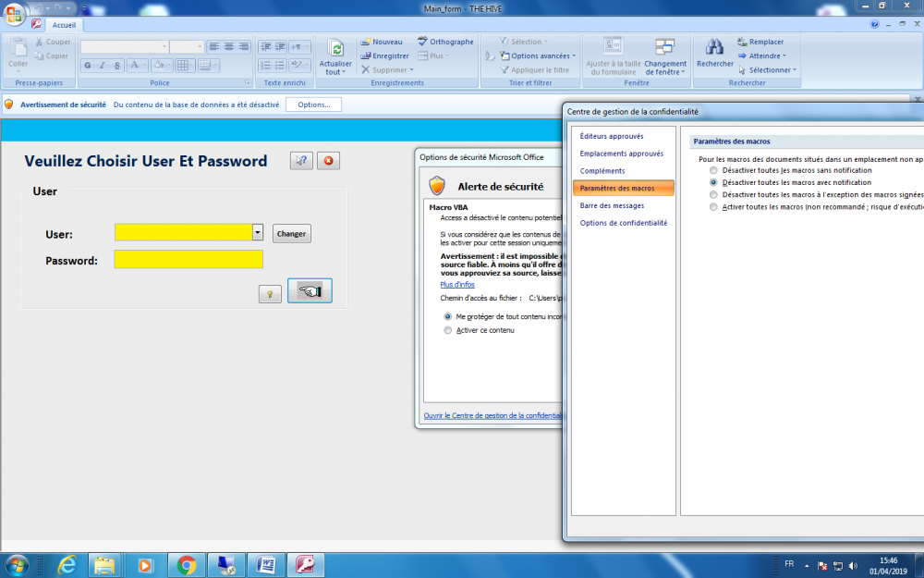Image resolution: width=924 pixels, height=578 pixels.
Task: Click the numbered list icon in Texte enrichi
Action: 266,65
